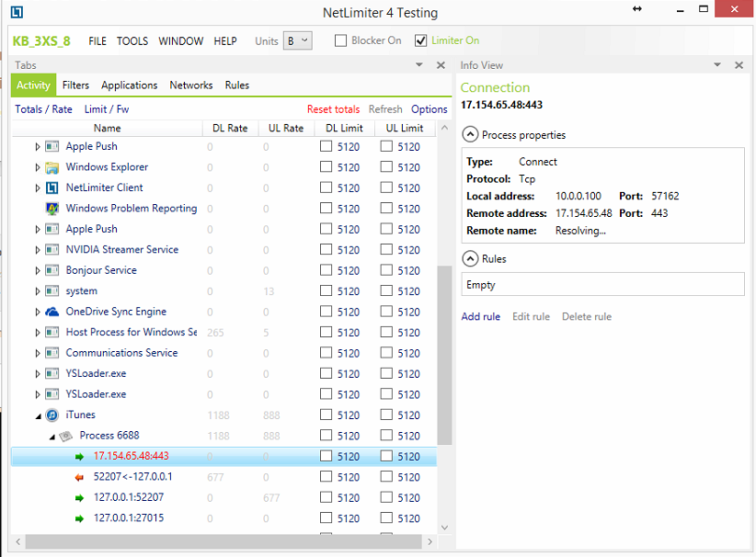Image resolution: width=756 pixels, height=557 pixels.
Task: Click the Edit rule link
Action: (531, 316)
